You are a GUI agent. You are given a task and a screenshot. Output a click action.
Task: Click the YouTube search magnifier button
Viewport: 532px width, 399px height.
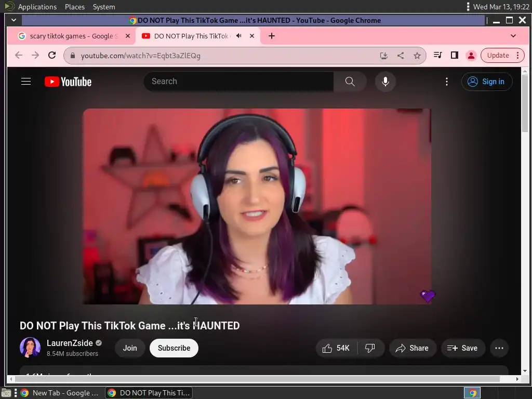tap(350, 82)
